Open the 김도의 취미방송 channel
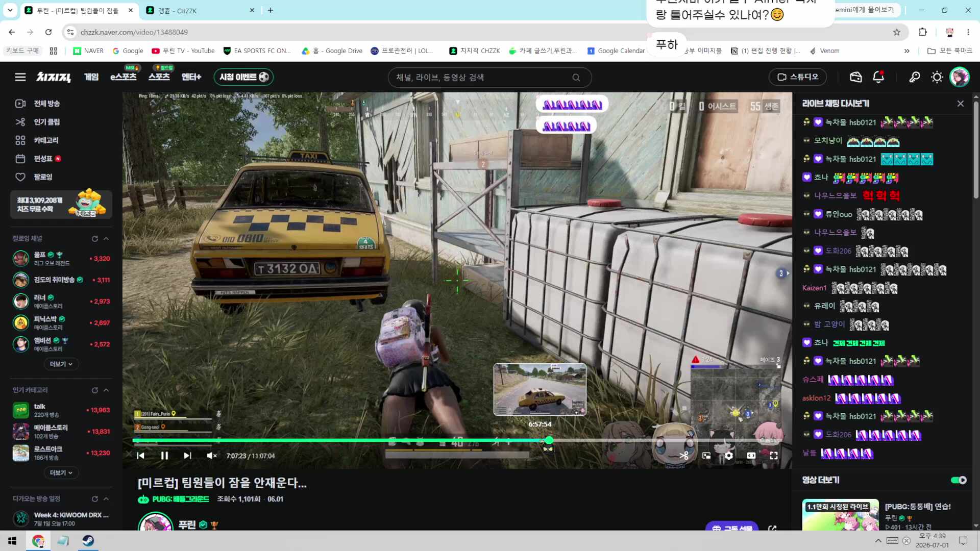Screen dimensions: 980x551 click(61, 280)
